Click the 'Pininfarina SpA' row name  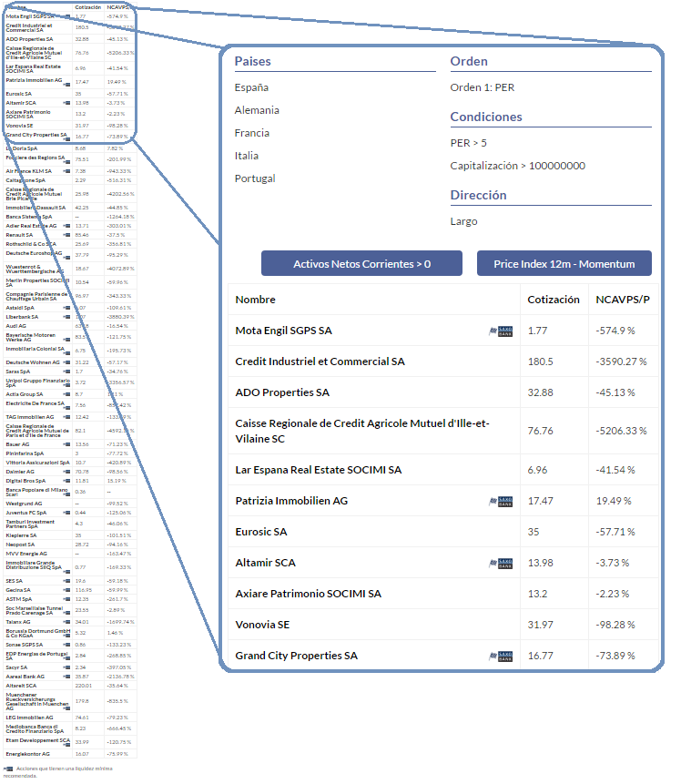[x=25, y=453]
